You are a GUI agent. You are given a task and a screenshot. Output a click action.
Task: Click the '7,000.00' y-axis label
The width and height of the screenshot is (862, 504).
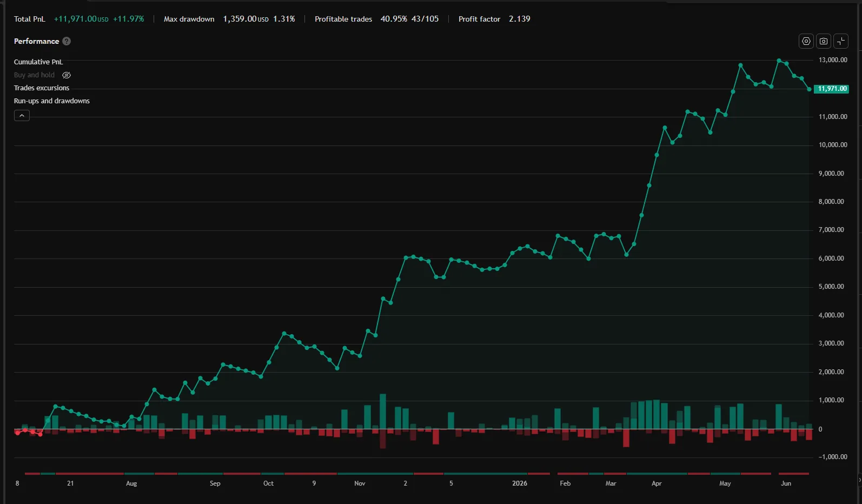tap(831, 230)
